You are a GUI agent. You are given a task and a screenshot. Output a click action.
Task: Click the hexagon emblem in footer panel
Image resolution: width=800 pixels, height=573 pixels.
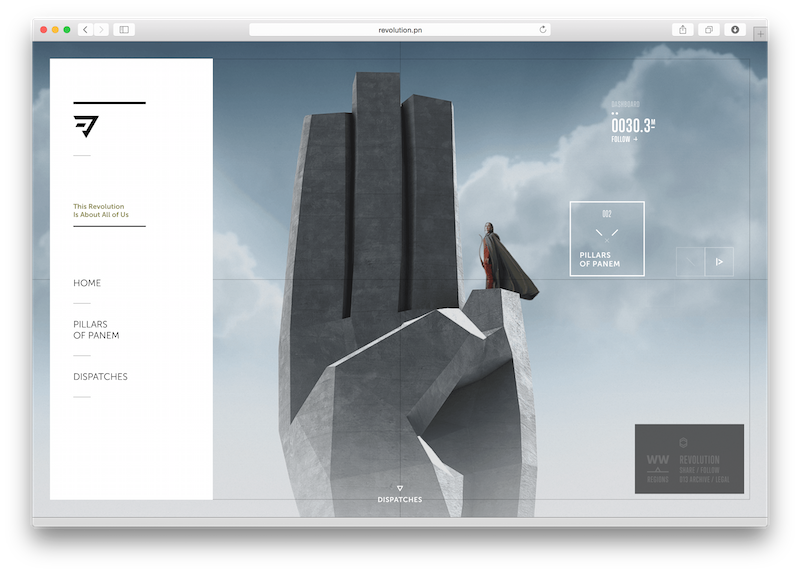click(x=684, y=442)
